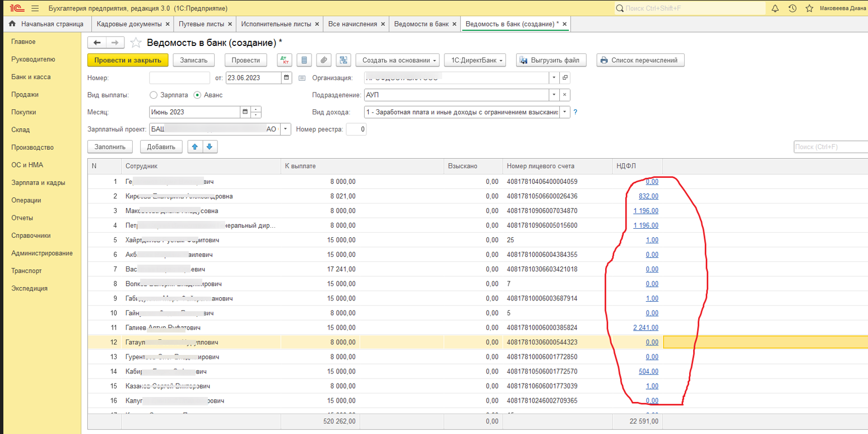Open the notifications bell
Screen dimensions: 868x434
(x=776, y=8)
